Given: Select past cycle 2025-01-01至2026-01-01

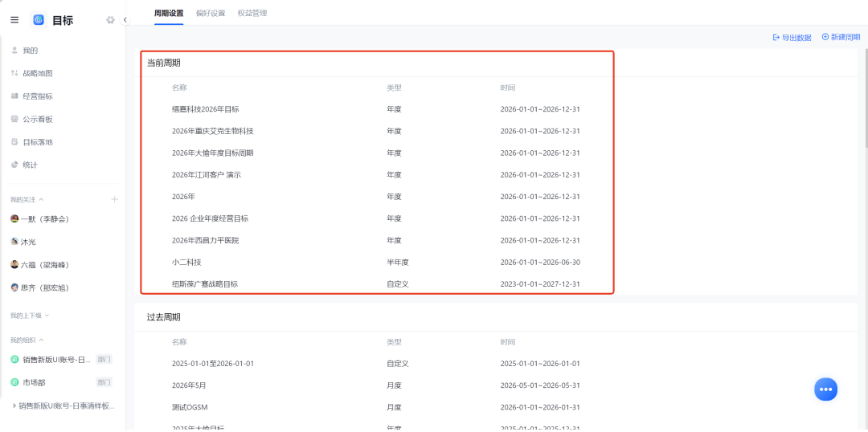Looking at the screenshot, I should click(x=212, y=364).
